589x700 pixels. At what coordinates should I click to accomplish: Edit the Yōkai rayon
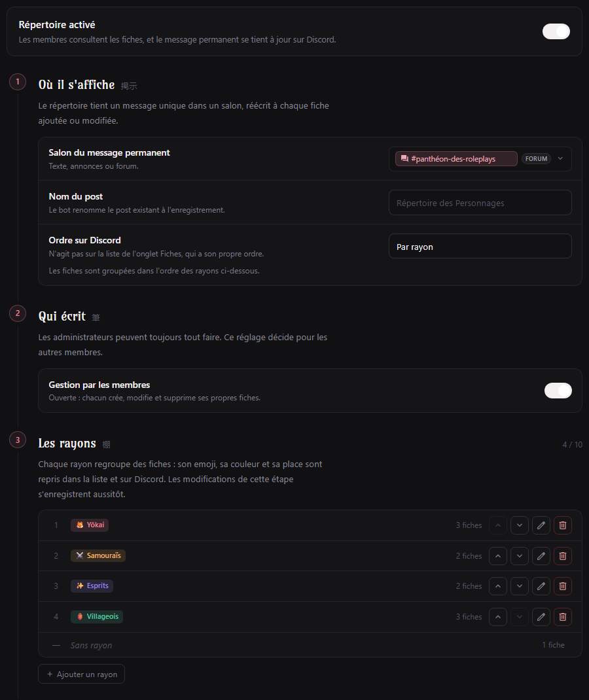click(541, 525)
